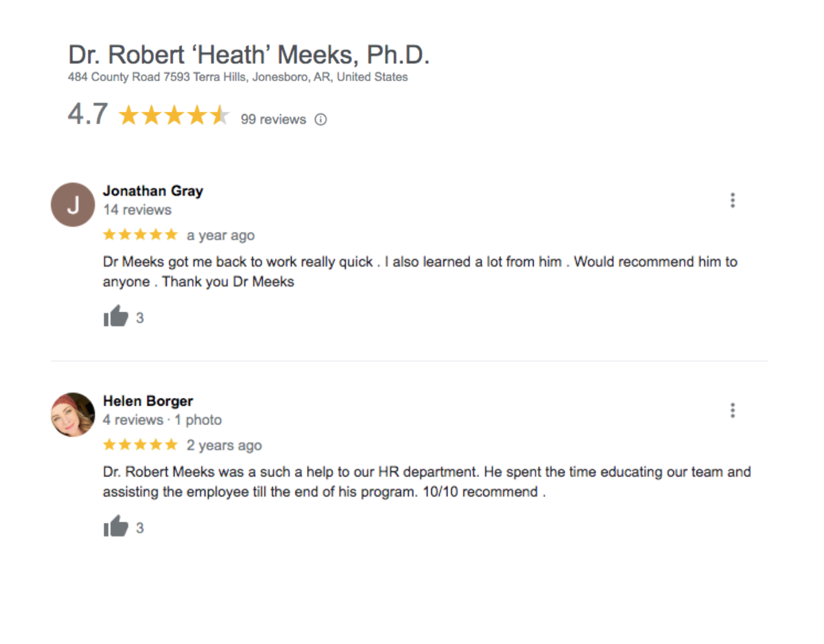Click the five-star rating on Helen Borger's review

click(x=140, y=444)
